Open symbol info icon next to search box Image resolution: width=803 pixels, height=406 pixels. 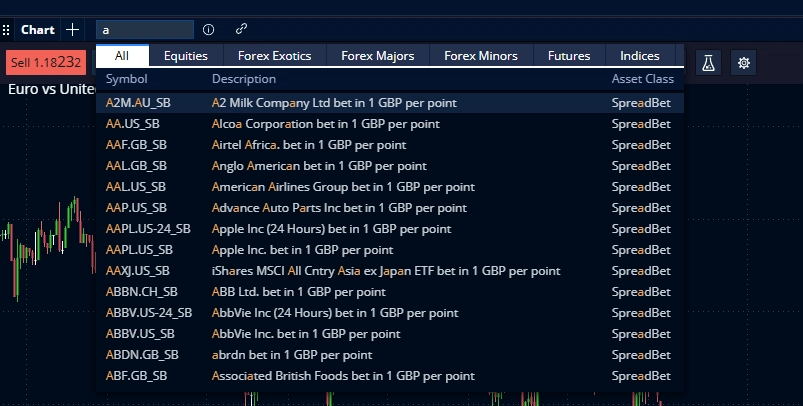[x=208, y=30]
